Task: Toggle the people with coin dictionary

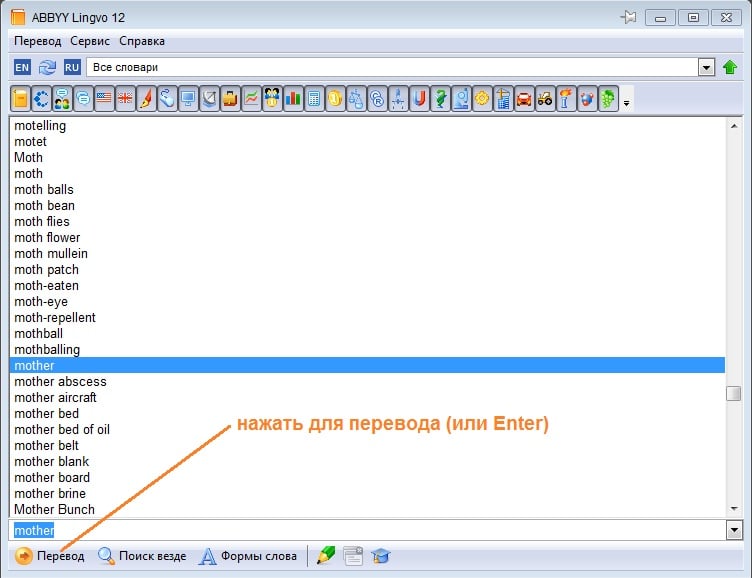Action: click(272, 99)
